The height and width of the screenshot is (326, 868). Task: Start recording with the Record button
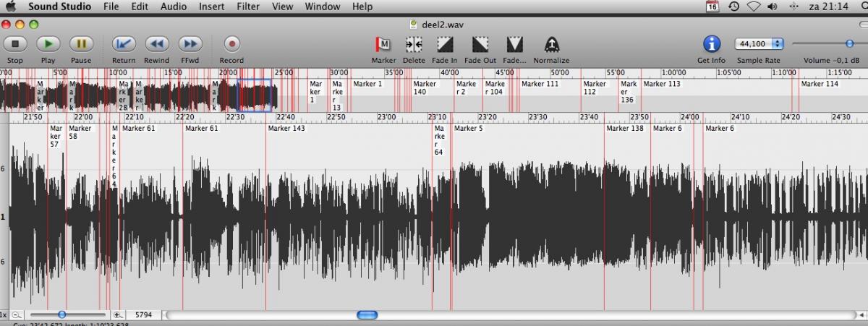click(x=231, y=44)
